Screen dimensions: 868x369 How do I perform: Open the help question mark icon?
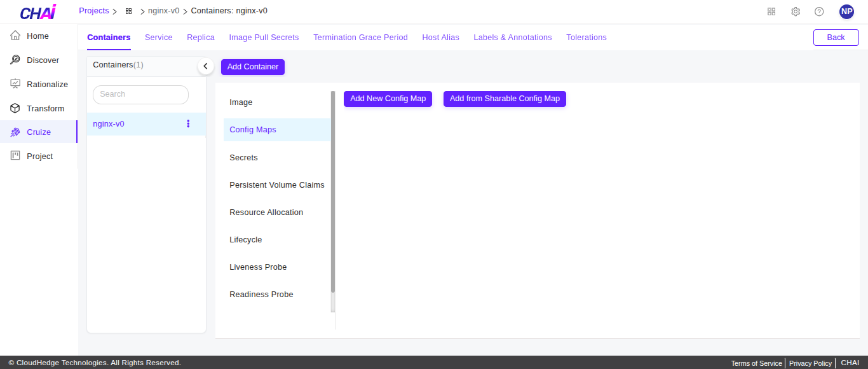(819, 11)
